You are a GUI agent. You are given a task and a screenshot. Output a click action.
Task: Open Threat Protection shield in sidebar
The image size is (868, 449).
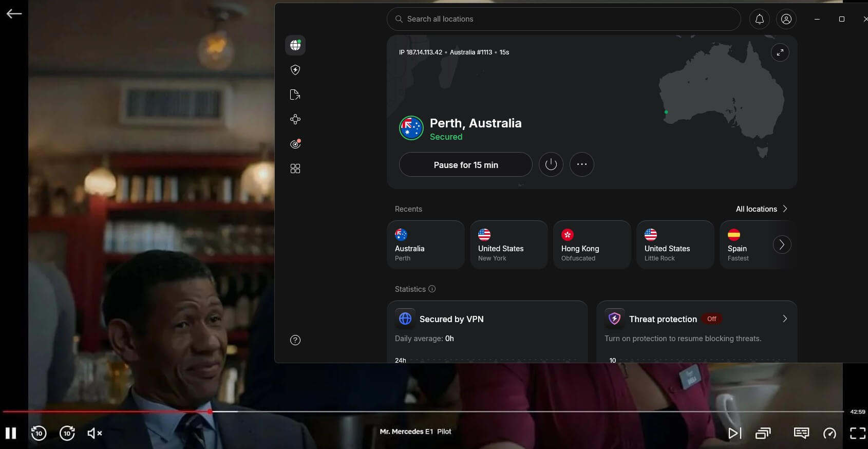click(x=295, y=70)
